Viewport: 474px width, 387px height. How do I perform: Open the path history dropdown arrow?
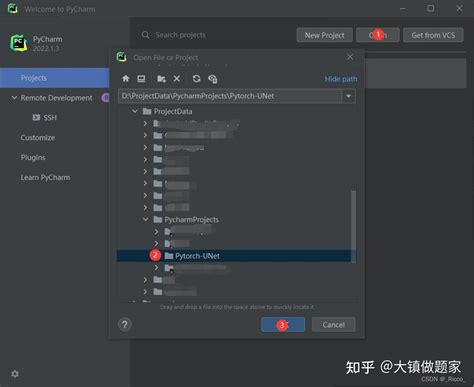[x=348, y=96]
